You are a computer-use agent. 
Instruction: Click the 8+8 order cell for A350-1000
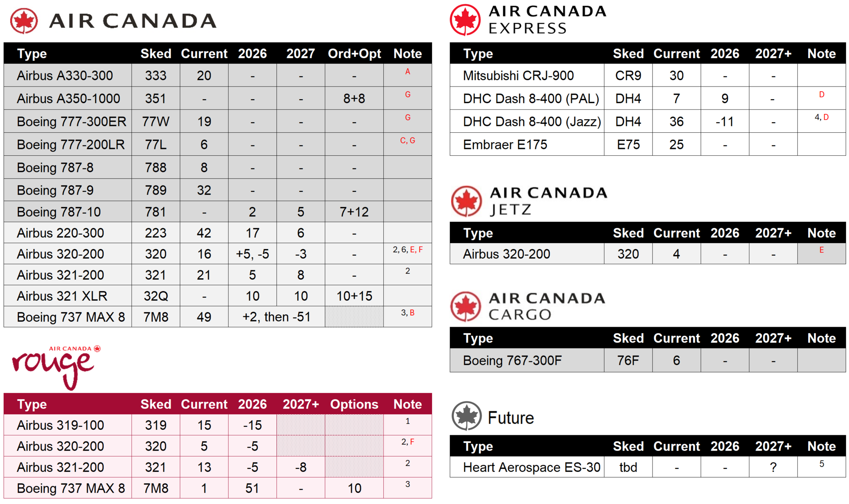354,98
